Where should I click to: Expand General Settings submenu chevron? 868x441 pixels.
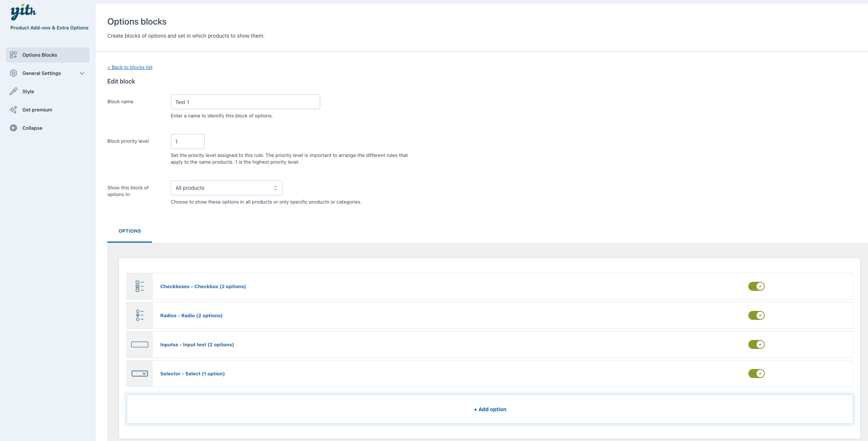click(x=82, y=73)
